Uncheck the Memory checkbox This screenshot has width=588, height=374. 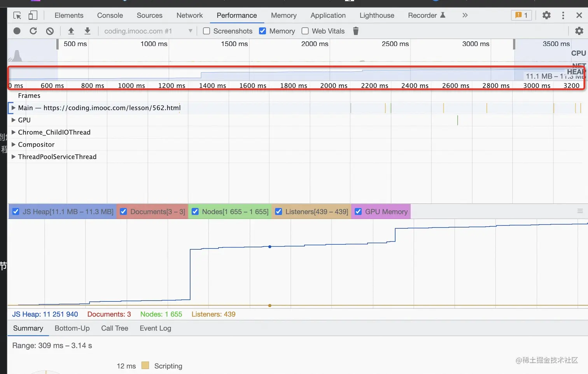262,31
